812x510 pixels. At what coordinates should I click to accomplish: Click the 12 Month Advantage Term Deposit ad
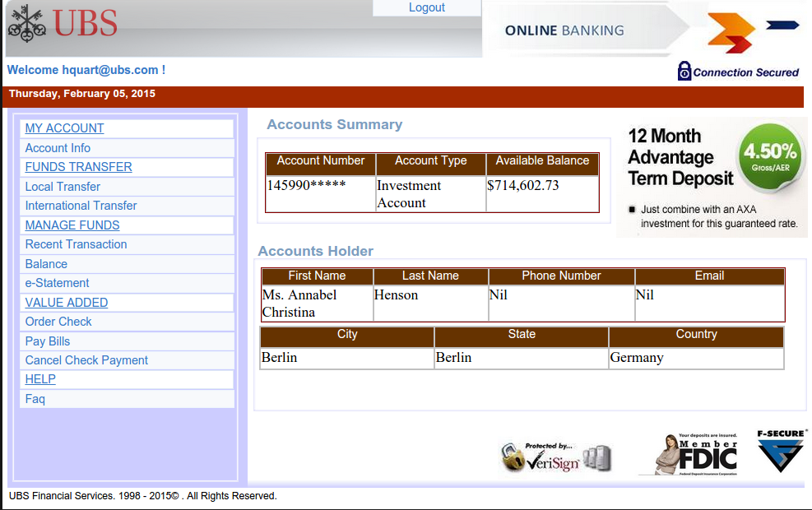point(711,177)
